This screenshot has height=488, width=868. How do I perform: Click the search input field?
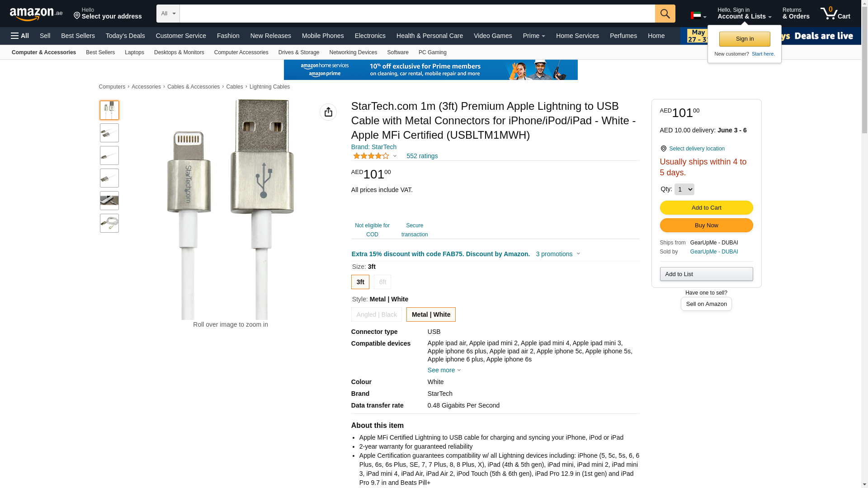tap(417, 14)
